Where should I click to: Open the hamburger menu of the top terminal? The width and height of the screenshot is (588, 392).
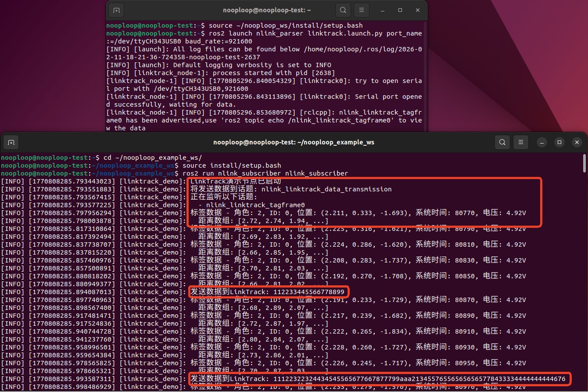pos(361,10)
